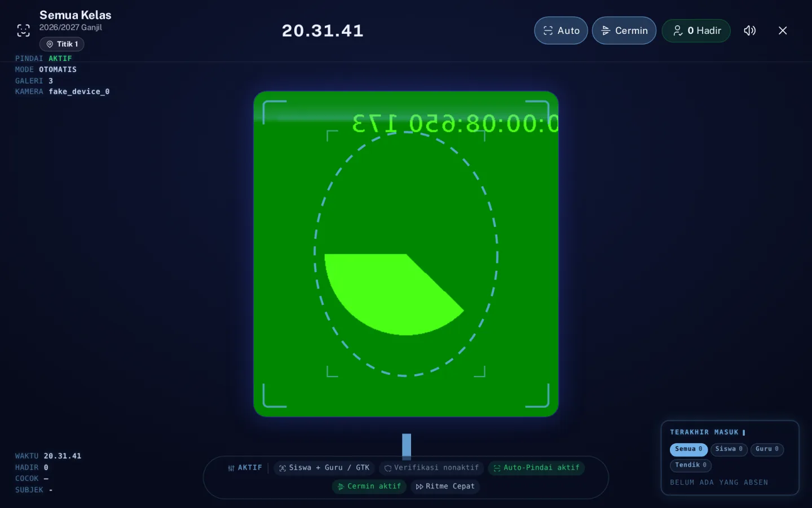
Task: Click the KAMERA fake_device_0 text
Action: coord(62,91)
